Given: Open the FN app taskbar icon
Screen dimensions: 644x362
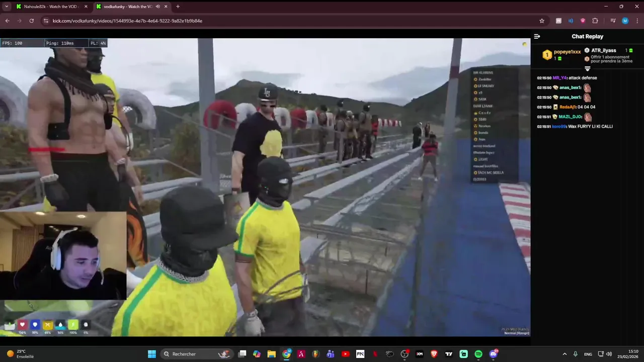Looking at the screenshot, I should point(360,354).
